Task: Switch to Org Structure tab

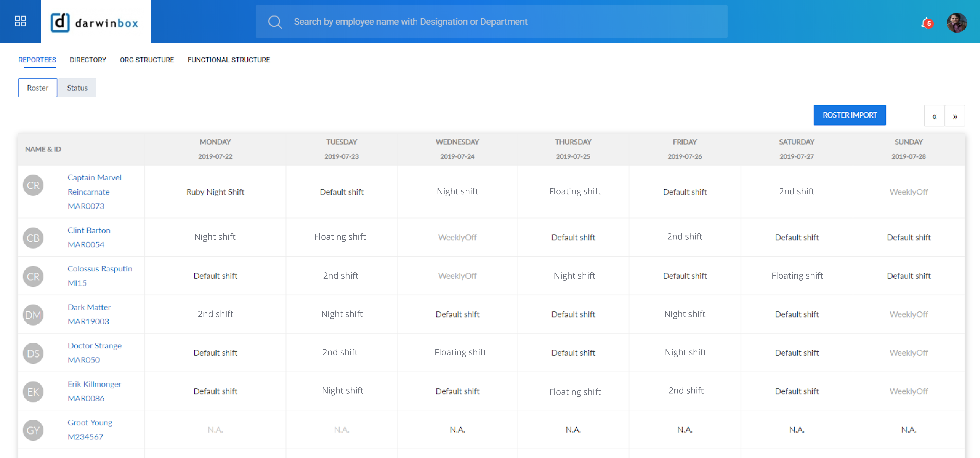Action: pos(146,60)
